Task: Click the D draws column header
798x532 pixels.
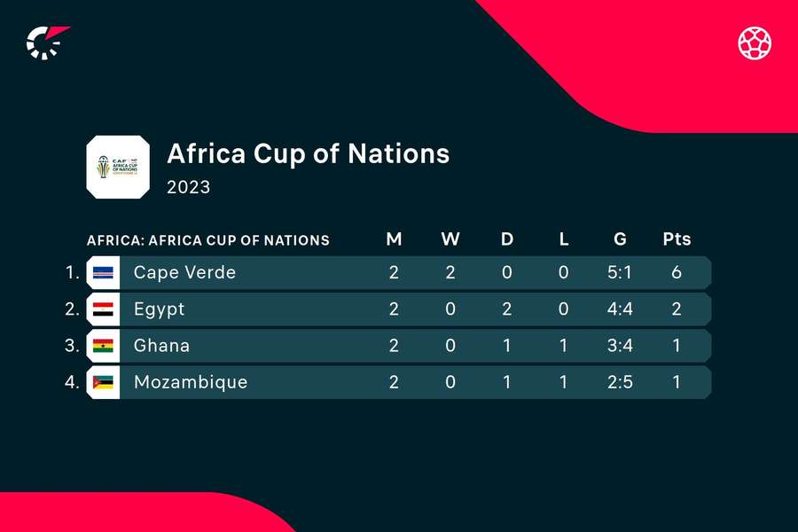Action: 507,239
